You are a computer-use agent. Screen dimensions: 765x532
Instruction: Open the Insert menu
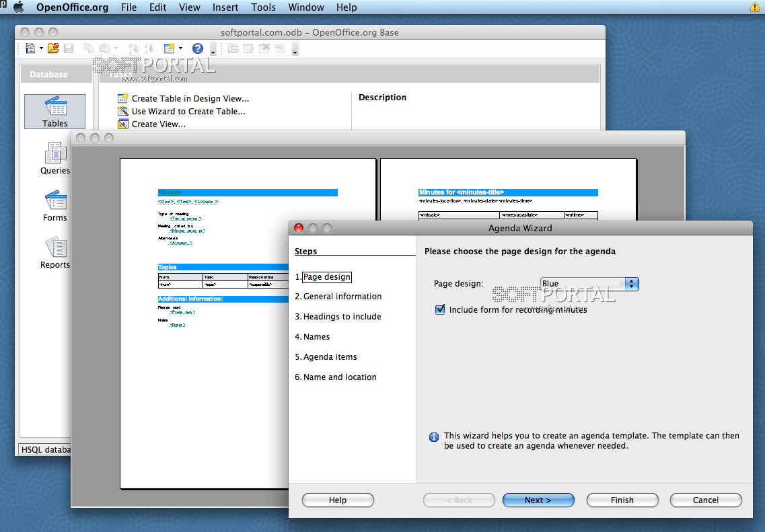click(x=225, y=7)
